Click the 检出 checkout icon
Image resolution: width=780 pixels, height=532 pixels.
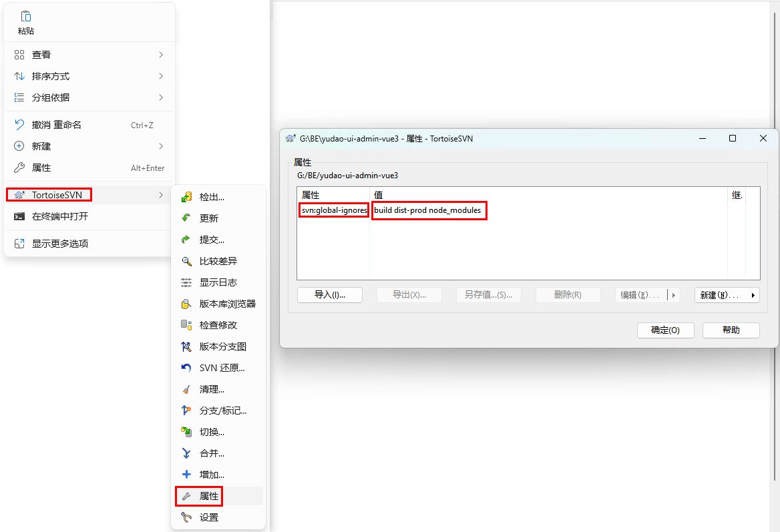click(186, 197)
